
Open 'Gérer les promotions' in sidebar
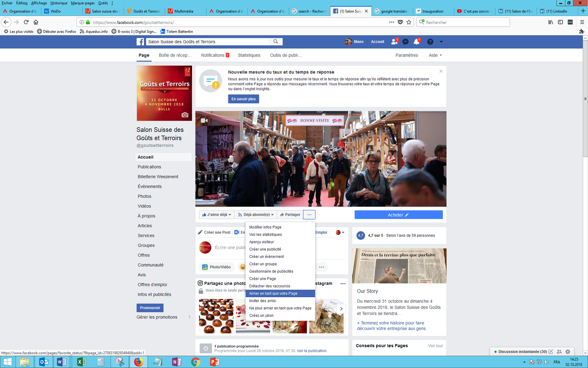point(157,317)
